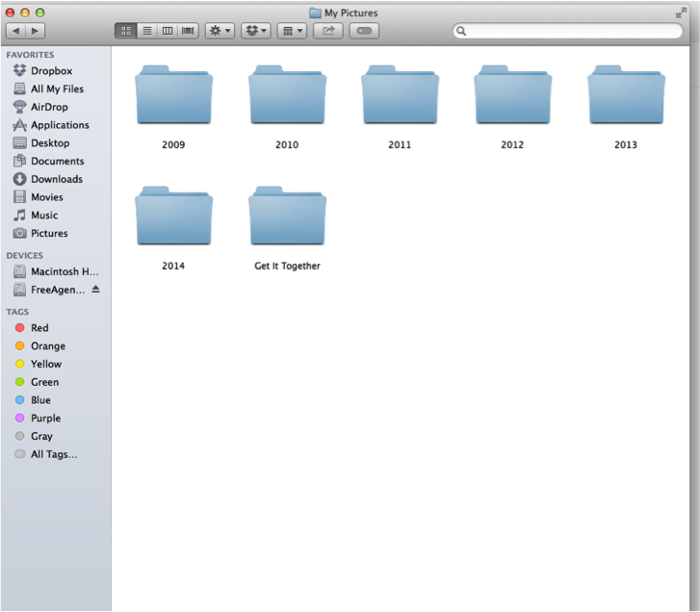Click the DEVICES sidebar heading
This screenshot has height=612, width=700.
[25, 256]
